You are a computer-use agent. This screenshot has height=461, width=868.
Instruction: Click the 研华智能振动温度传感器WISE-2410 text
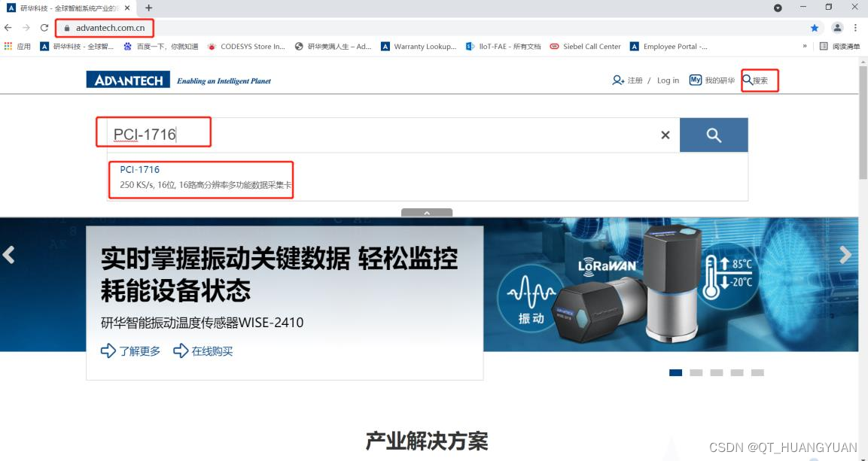pos(202,323)
